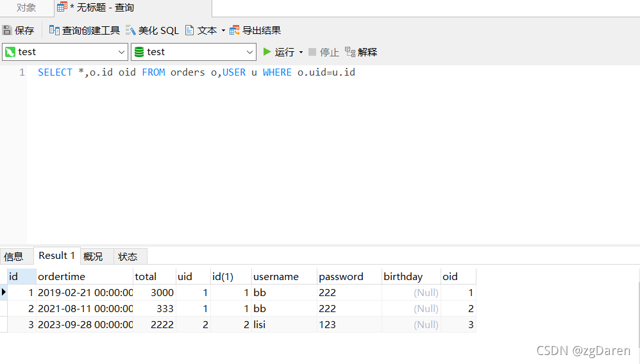Expand the Run (运行) options arrow
The height and width of the screenshot is (364, 640).
301,53
